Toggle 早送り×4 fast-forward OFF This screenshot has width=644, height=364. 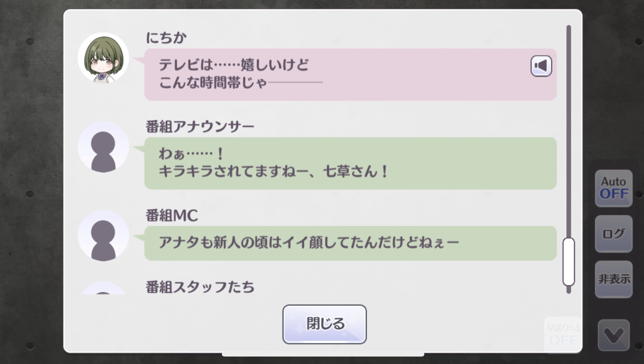click(563, 335)
